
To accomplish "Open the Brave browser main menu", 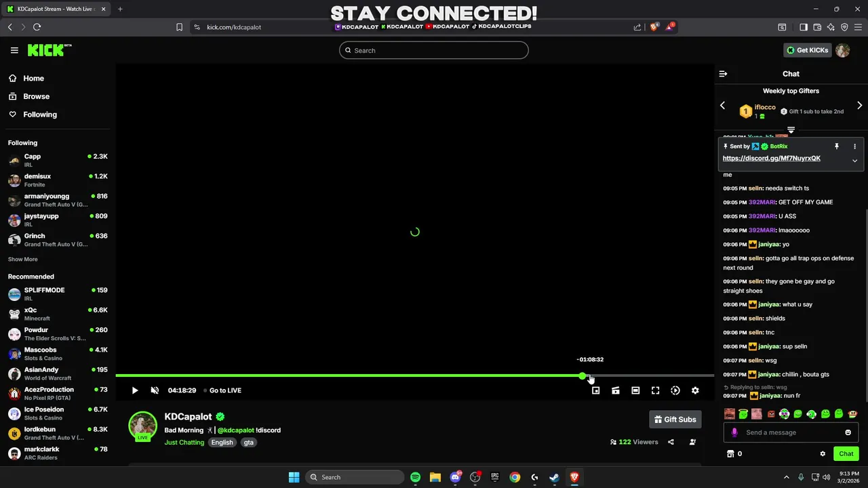I will pos(858,27).
